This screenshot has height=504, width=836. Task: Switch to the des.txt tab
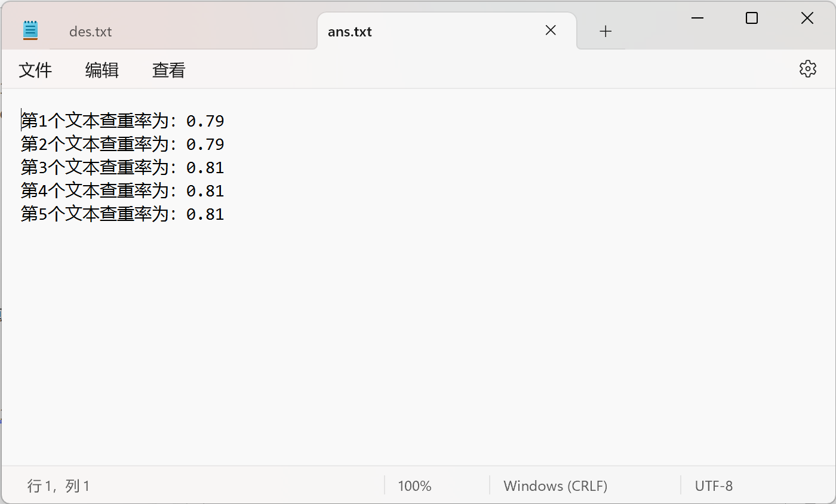pos(91,32)
